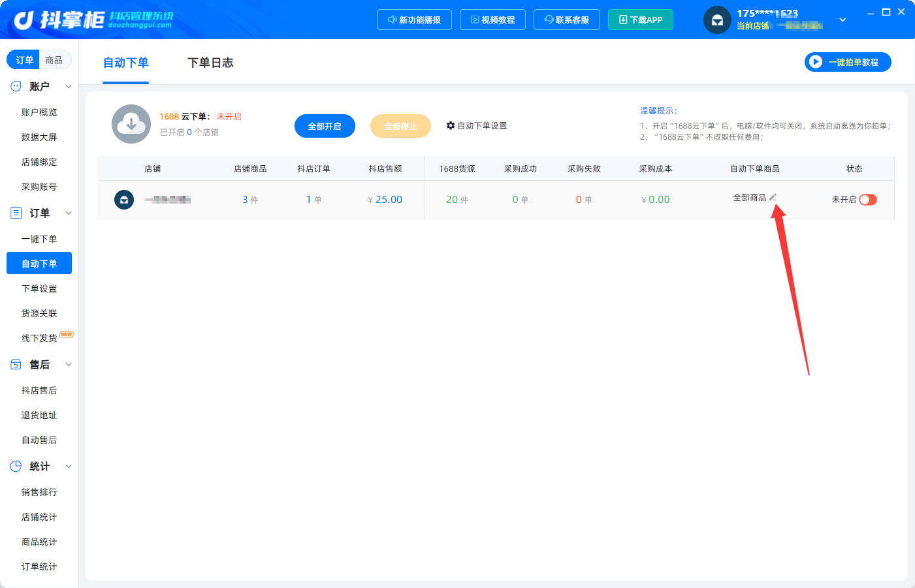Open 销售排行 in sidebar
Screen dimensions: 915x588
(39, 492)
